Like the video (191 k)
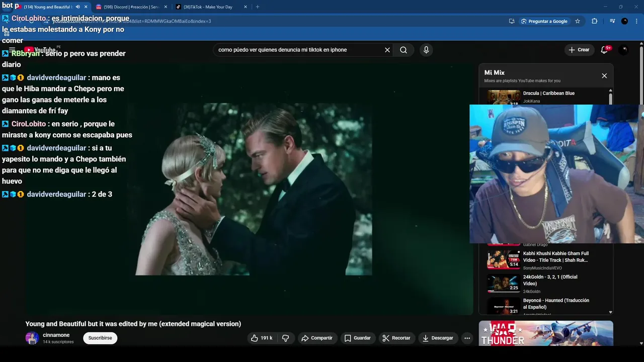Screen dimensions: 644x362 262,338
